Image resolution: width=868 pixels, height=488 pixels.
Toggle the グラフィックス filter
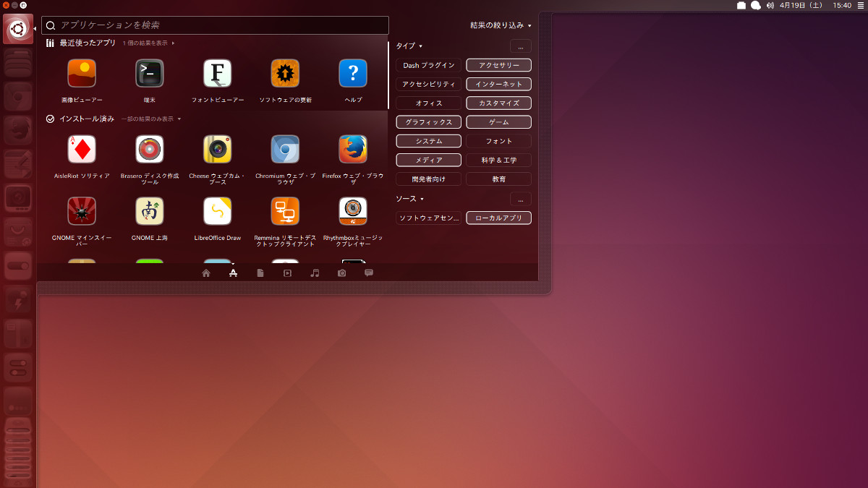coord(429,122)
